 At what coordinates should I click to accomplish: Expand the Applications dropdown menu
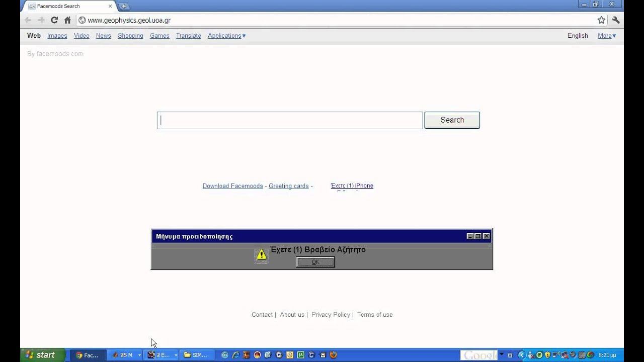tap(226, 36)
